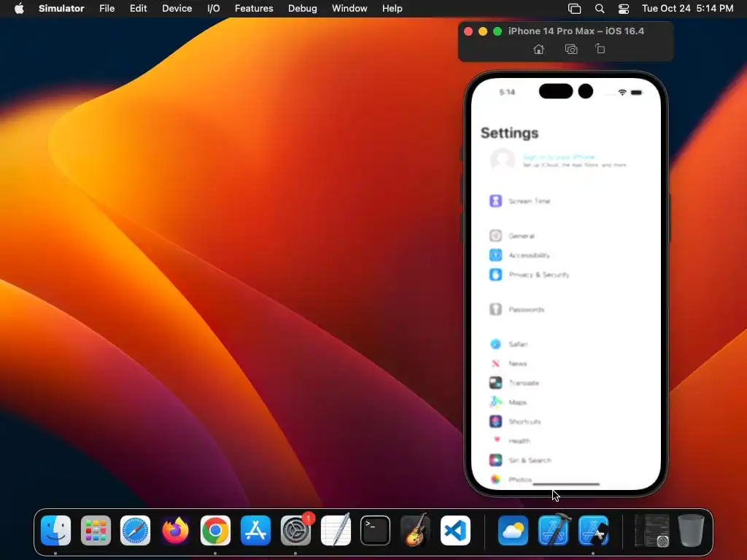Image resolution: width=747 pixels, height=560 pixels.
Task: Open TextEdit from the Dock
Action: 336,530
